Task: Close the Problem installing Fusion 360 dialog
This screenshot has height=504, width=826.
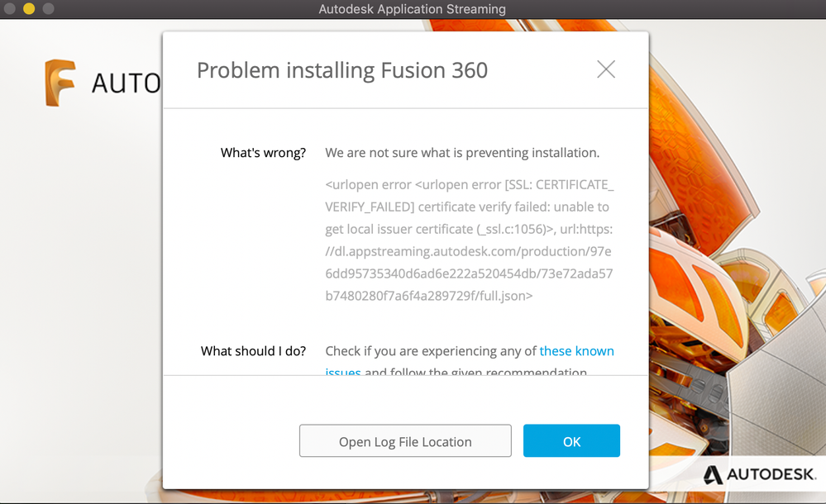Action: (606, 69)
